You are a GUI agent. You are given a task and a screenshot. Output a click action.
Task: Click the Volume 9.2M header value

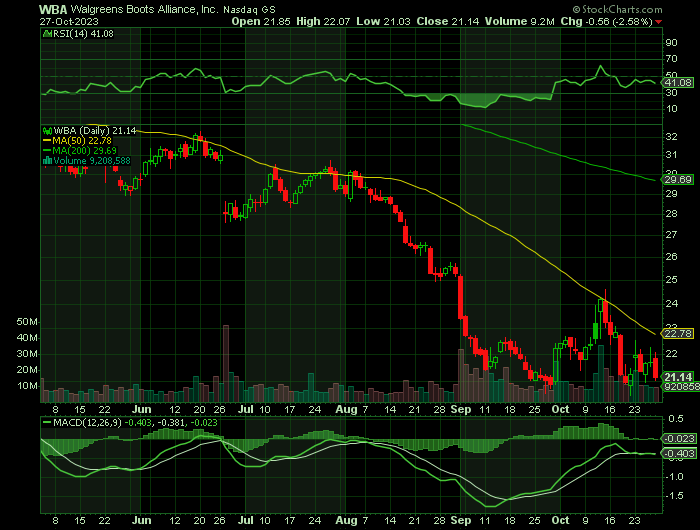click(x=520, y=21)
